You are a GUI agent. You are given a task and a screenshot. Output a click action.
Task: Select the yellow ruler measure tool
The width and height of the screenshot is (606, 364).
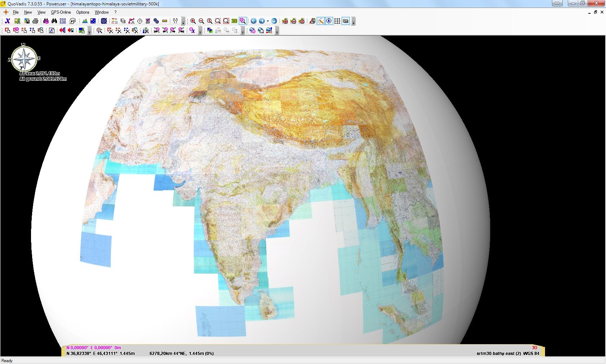click(164, 21)
